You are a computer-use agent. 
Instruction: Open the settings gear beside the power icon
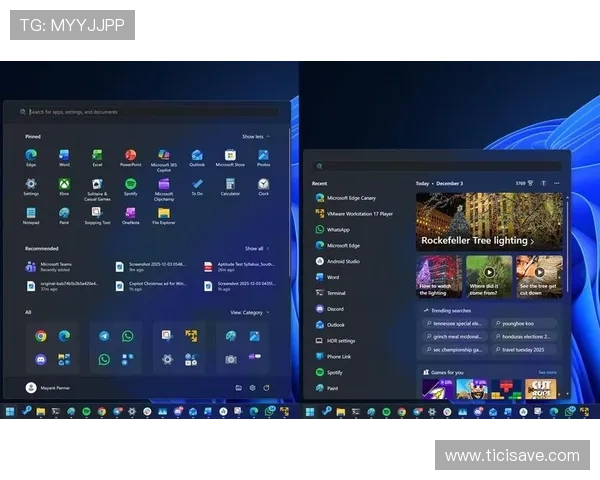point(253,388)
